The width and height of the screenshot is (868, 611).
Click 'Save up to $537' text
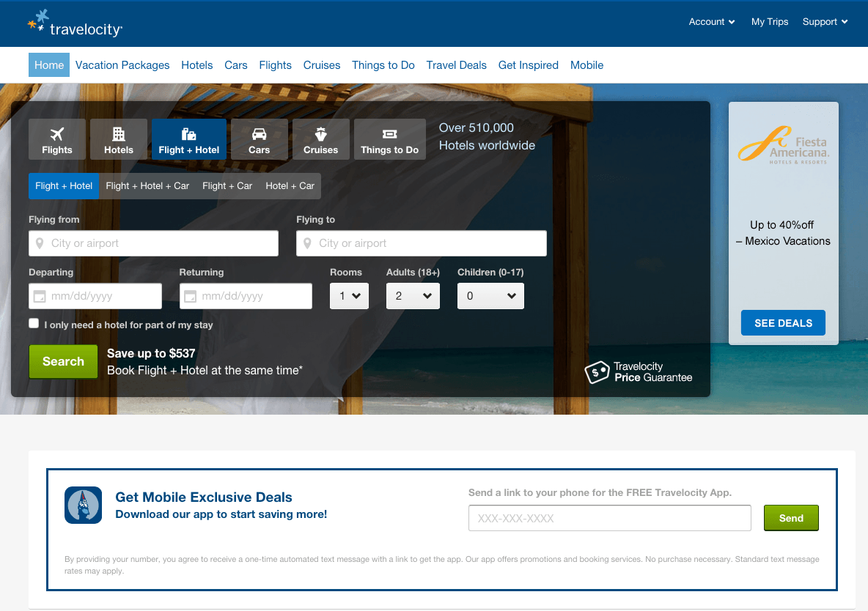(151, 354)
